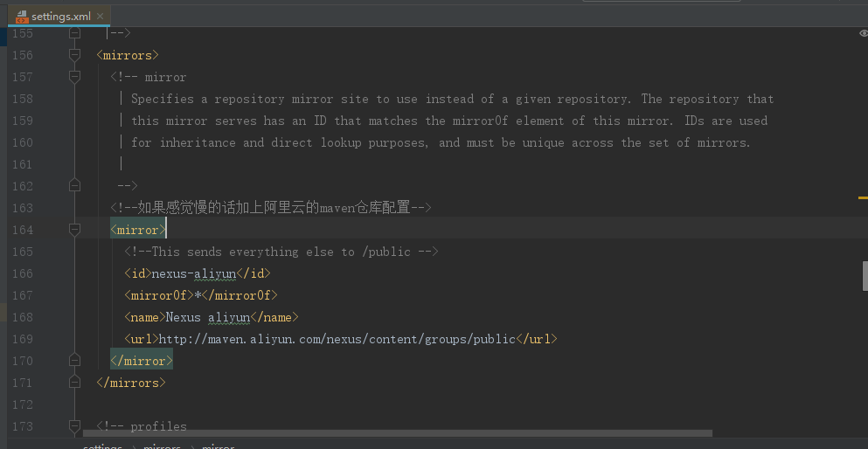Click line number 156 in the gutter

coord(23,55)
